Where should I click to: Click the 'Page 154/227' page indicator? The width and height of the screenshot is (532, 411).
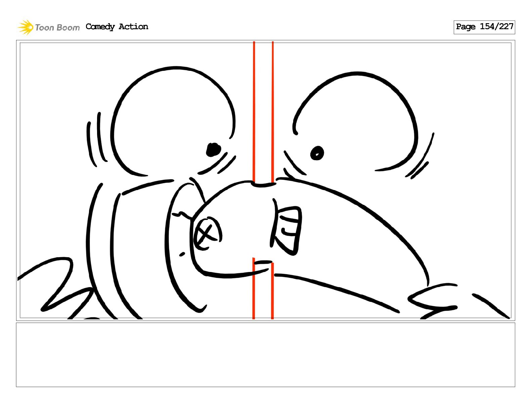(484, 27)
